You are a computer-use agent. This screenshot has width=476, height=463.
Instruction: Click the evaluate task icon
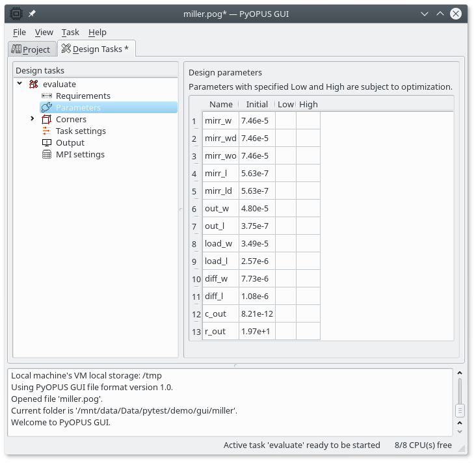pyautogui.click(x=34, y=84)
